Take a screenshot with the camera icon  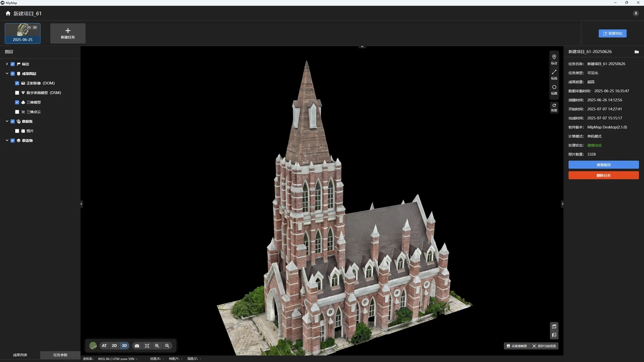[x=137, y=346]
